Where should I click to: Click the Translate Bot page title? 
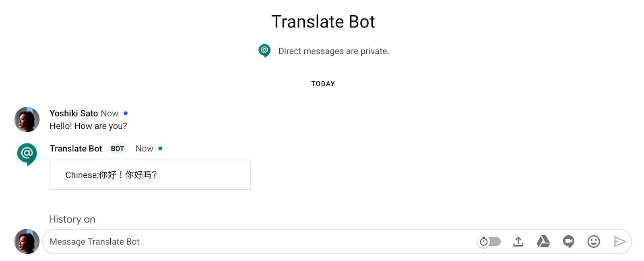[x=323, y=22]
